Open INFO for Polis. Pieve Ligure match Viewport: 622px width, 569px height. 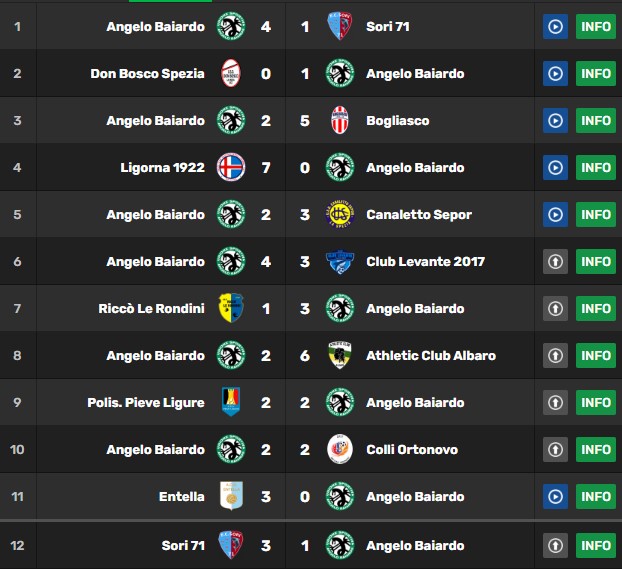(x=595, y=402)
